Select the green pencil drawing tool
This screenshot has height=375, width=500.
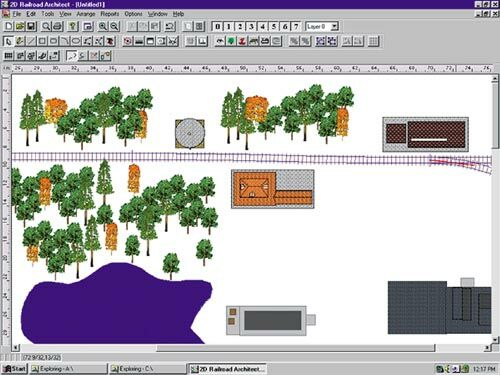click(x=20, y=41)
